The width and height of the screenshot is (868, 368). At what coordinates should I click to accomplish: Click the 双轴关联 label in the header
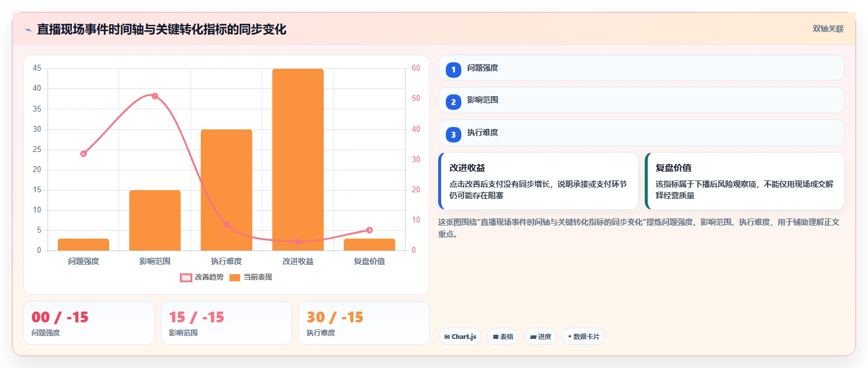828,28
